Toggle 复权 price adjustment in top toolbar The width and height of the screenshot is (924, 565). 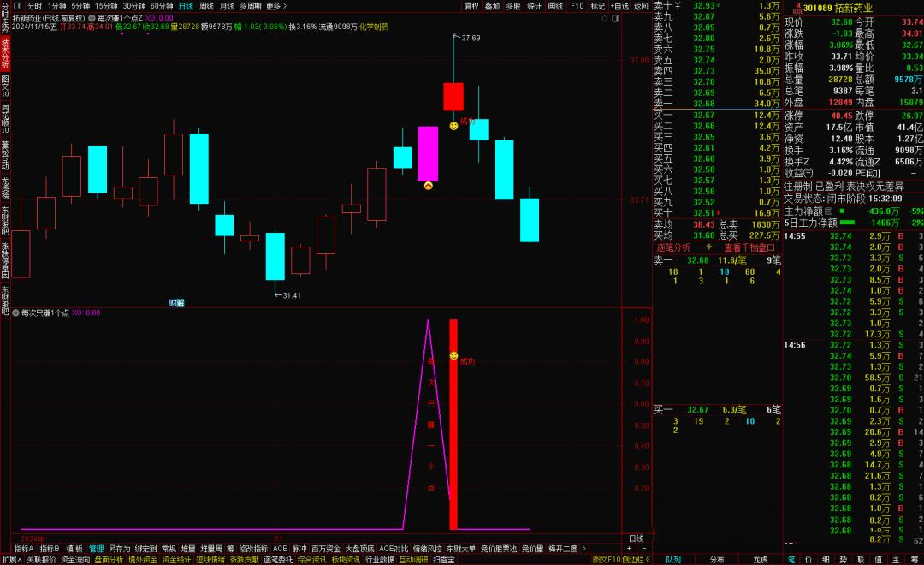(x=471, y=5)
